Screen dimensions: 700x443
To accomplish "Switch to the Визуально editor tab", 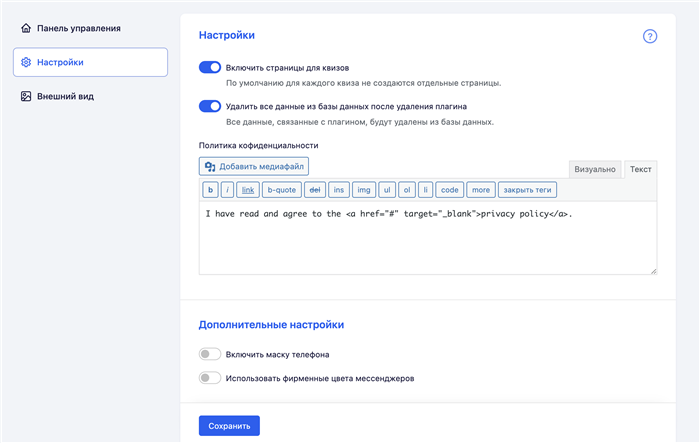I will click(595, 169).
